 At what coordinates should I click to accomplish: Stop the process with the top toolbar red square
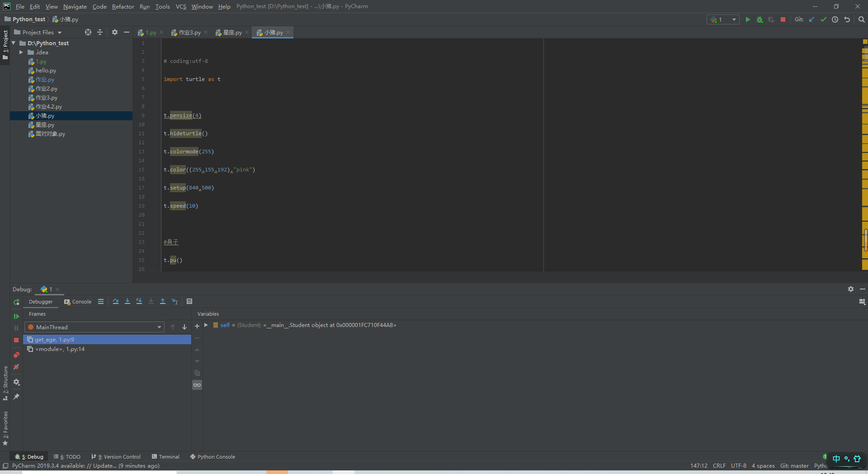[783, 19]
